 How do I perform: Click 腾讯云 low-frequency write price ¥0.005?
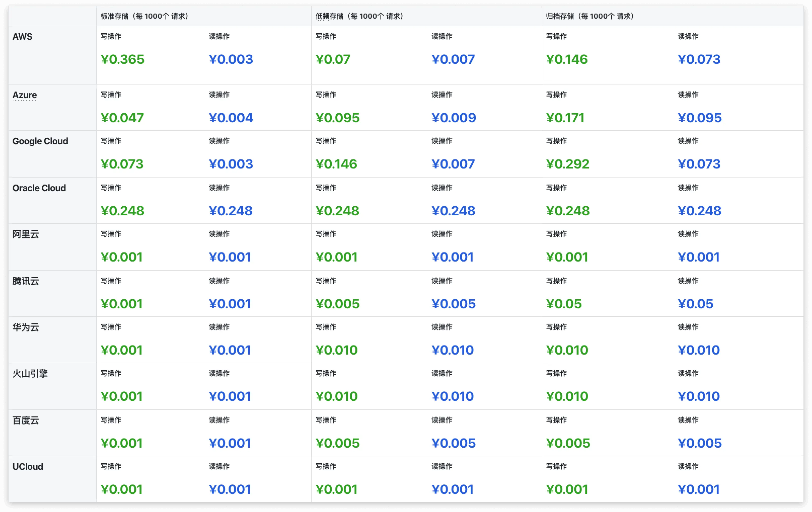[x=338, y=304]
